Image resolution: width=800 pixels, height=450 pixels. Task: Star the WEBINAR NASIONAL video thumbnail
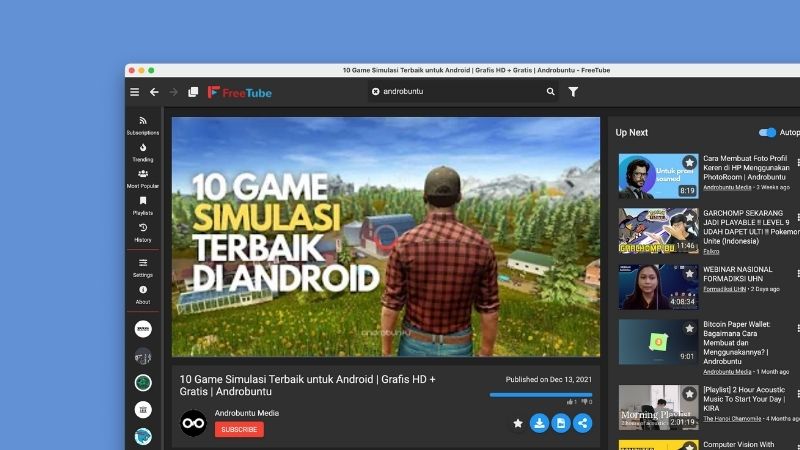(689, 273)
